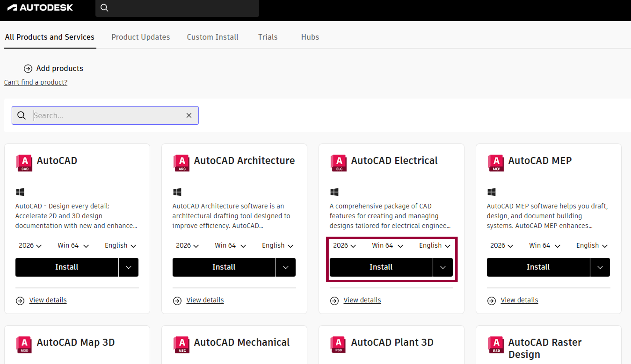This screenshot has height=364, width=631.
Task: Expand install options arrow for AutoCAD
Action: 129,267
